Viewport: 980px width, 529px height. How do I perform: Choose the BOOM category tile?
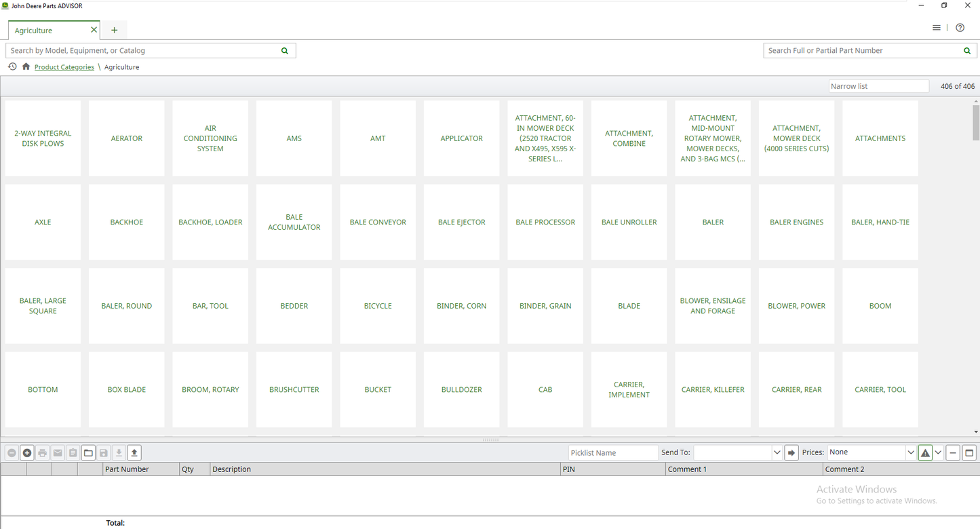click(x=880, y=306)
